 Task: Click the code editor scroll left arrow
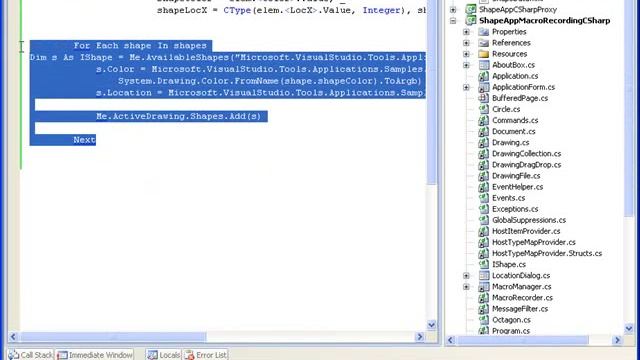(13, 337)
